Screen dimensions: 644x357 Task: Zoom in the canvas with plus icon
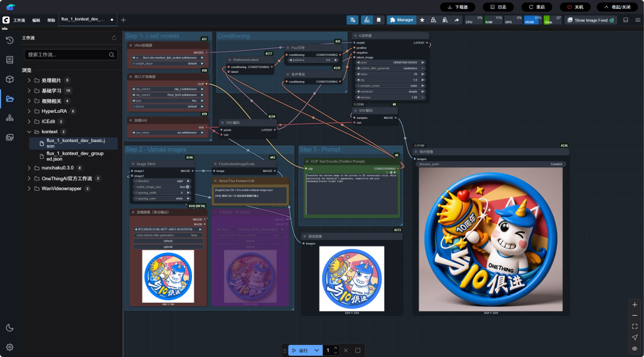(x=634, y=305)
